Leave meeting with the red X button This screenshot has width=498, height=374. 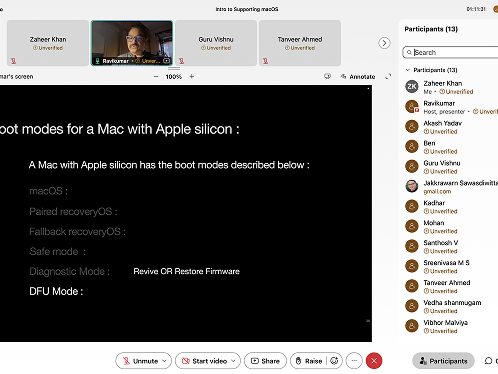[374, 361]
